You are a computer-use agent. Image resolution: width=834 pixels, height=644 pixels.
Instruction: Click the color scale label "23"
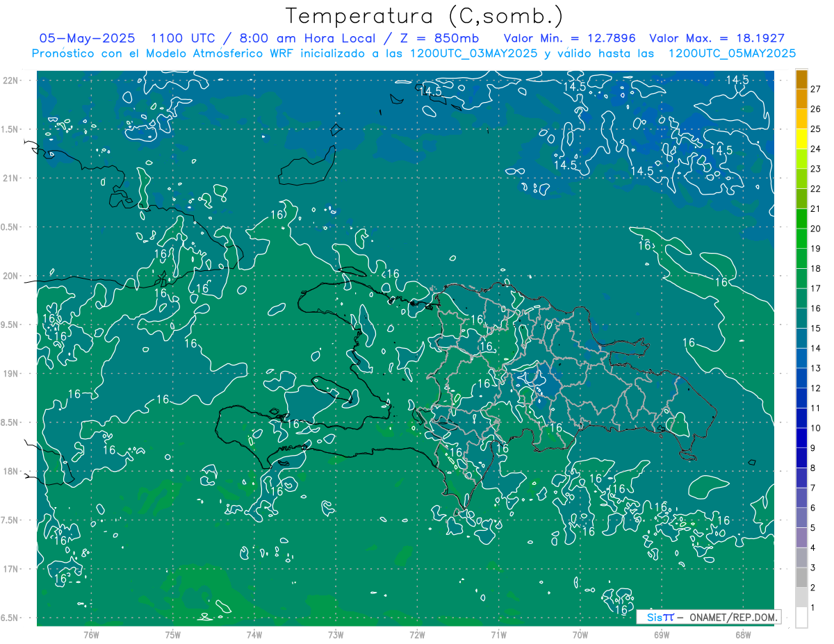pyautogui.click(x=816, y=169)
